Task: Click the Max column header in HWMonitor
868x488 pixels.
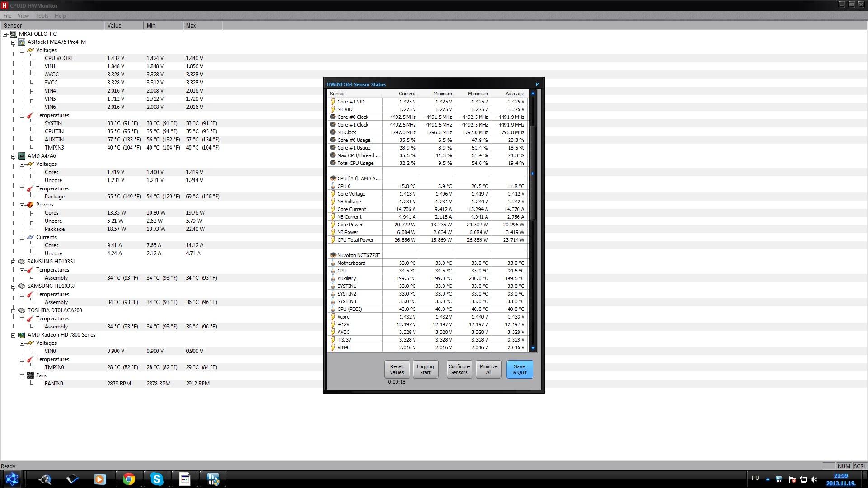Action: [203, 26]
